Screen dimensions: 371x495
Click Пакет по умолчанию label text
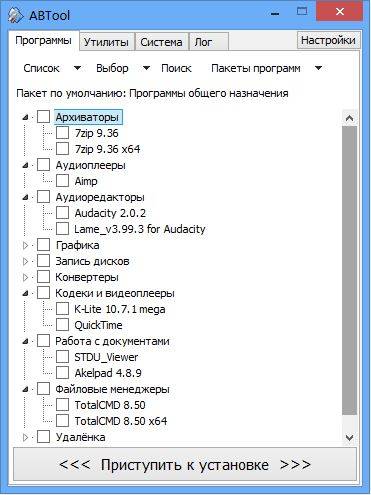click(152, 93)
